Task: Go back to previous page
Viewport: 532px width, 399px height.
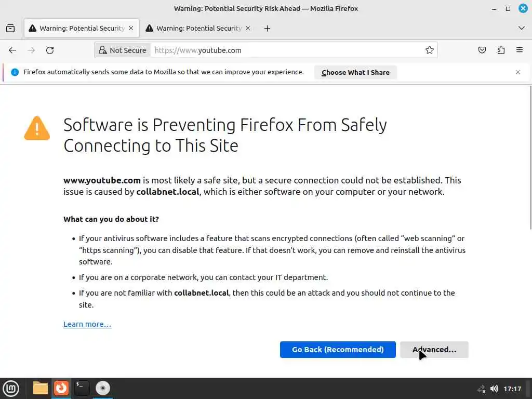Action: 12,50
